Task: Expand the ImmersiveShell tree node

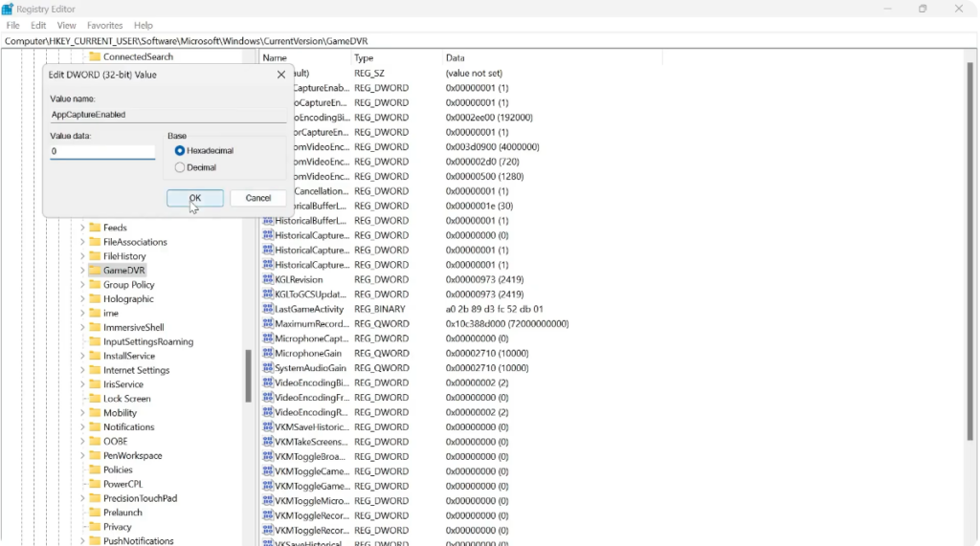Action: (x=82, y=327)
